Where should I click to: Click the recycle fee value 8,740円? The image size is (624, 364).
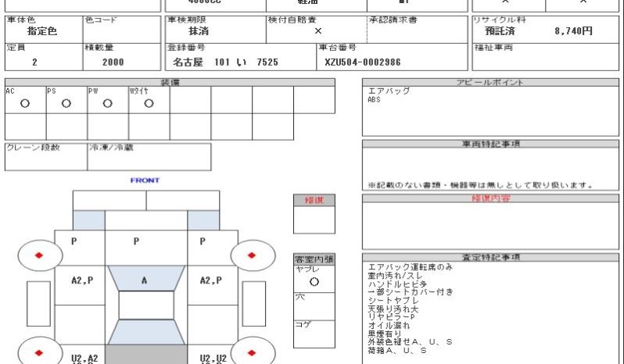(573, 31)
